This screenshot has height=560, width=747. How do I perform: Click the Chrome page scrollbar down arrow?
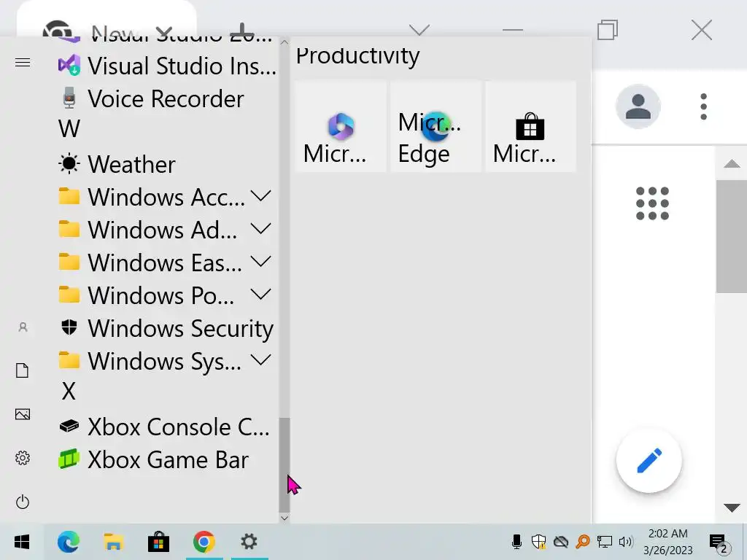point(732,507)
